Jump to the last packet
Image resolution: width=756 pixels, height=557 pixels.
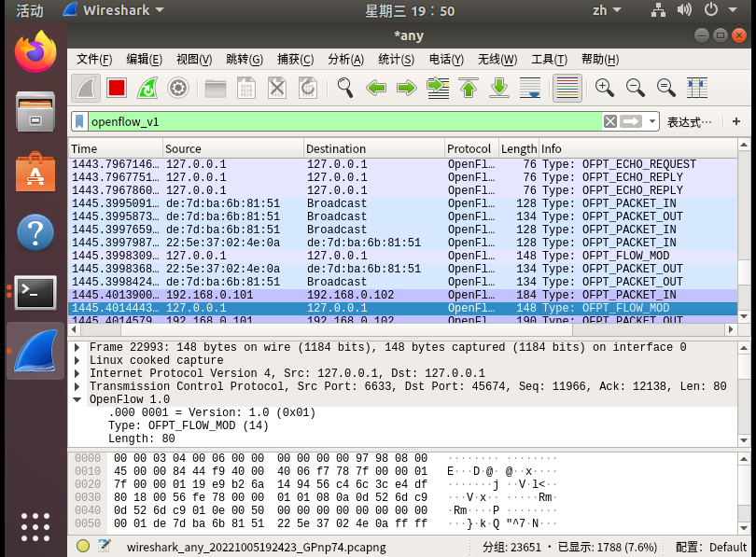(499, 89)
